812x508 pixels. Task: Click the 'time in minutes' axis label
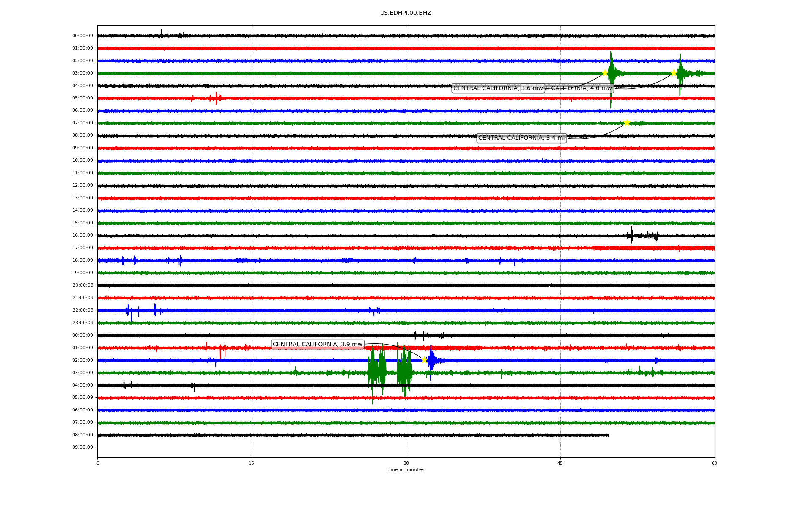pyautogui.click(x=406, y=470)
